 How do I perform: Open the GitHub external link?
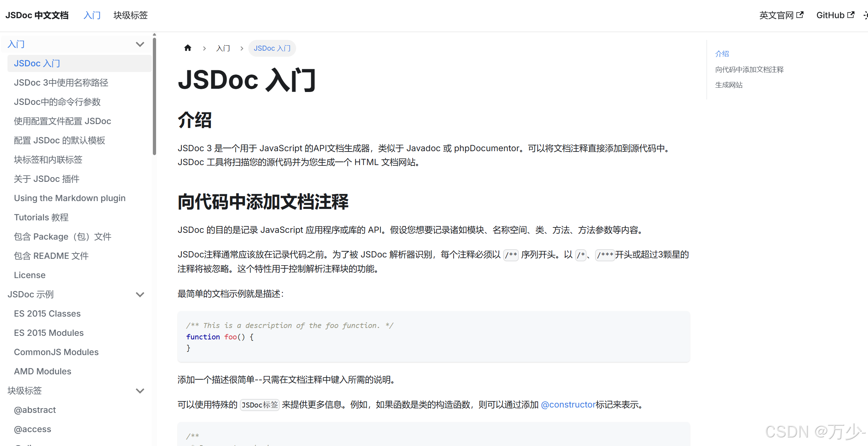tap(835, 15)
